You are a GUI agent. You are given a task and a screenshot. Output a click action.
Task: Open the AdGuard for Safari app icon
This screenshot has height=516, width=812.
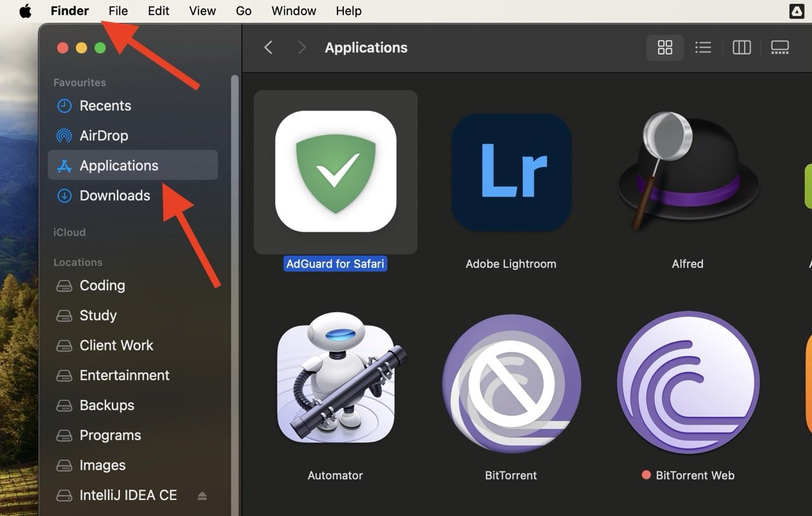click(336, 171)
